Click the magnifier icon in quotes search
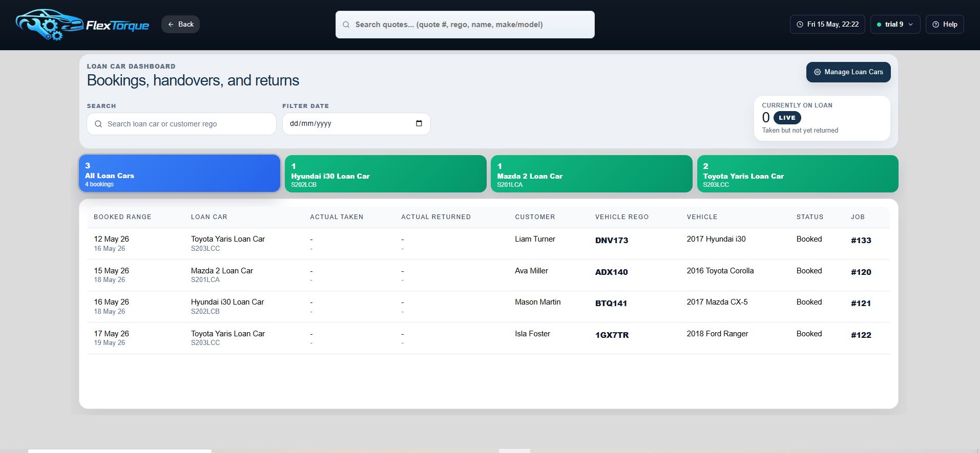980x453 pixels. point(346,25)
